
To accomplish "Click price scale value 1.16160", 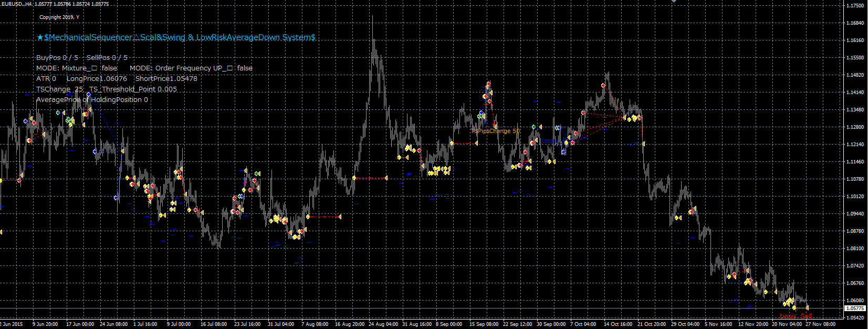I will [855, 40].
